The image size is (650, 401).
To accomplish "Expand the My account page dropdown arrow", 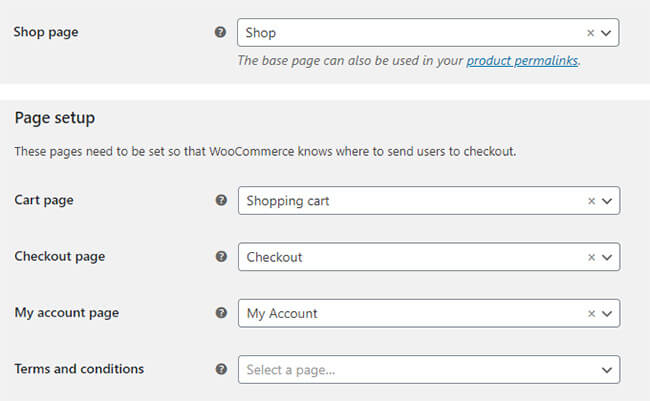I will [x=607, y=314].
